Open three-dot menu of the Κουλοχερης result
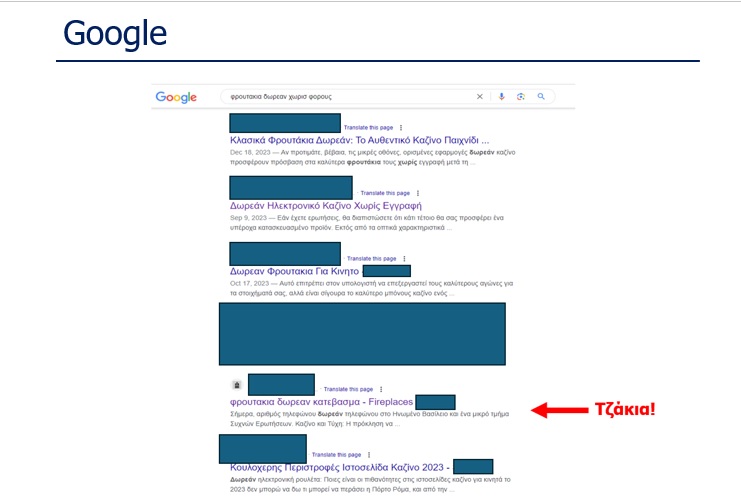The image size is (741, 503). point(369,455)
